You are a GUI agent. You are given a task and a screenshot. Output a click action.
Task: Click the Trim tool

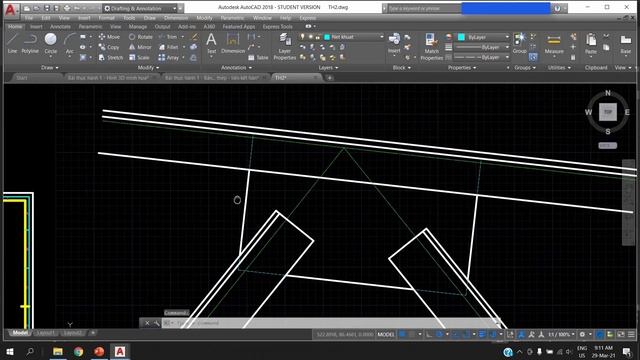(x=168, y=37)
